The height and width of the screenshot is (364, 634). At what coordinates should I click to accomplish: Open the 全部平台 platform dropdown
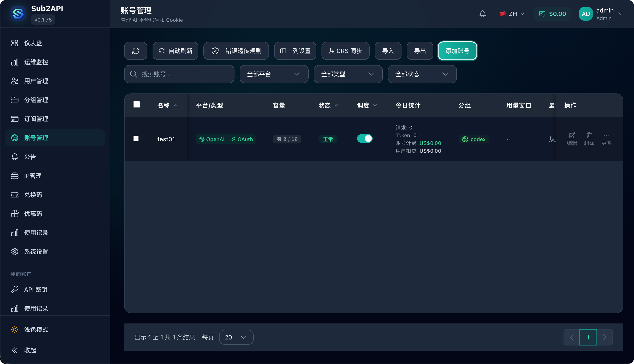click(x=274, y=74)
